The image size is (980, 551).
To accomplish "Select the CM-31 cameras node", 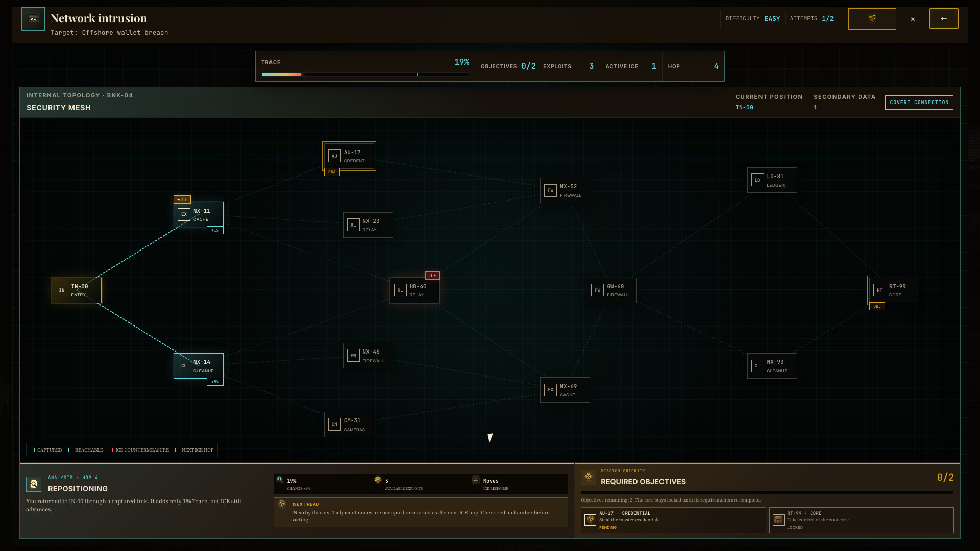I will [349, 424].
